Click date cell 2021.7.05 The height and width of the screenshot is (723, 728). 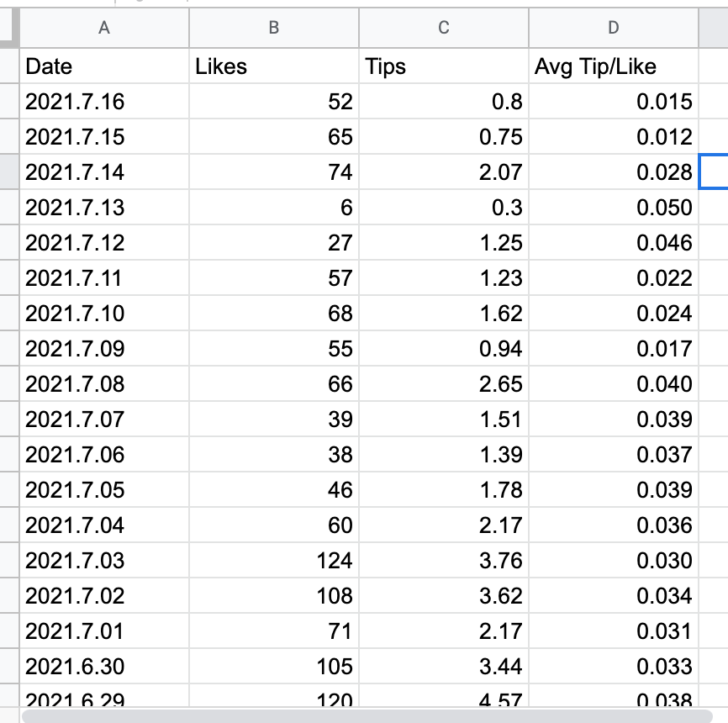(x=104, y=489)
